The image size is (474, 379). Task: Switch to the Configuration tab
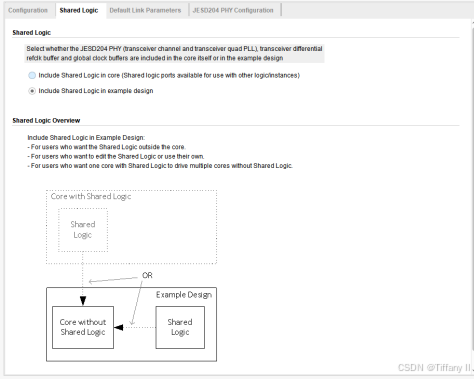point(28,10)
